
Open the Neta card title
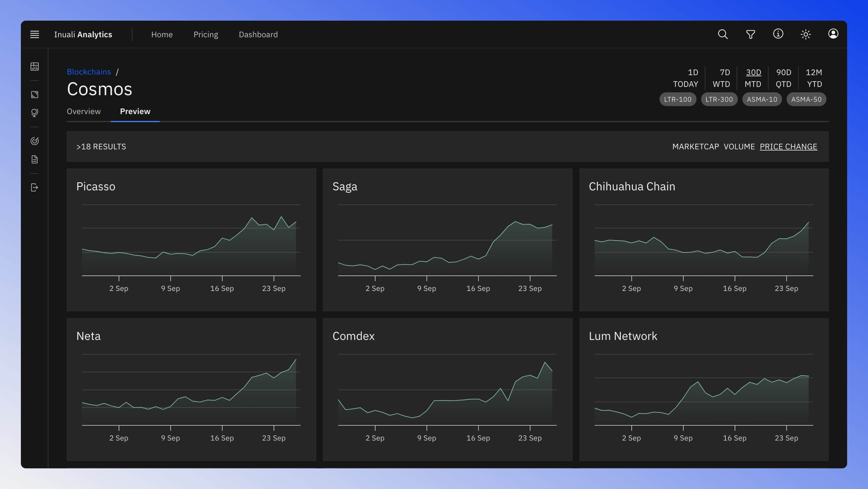point(88,336)
